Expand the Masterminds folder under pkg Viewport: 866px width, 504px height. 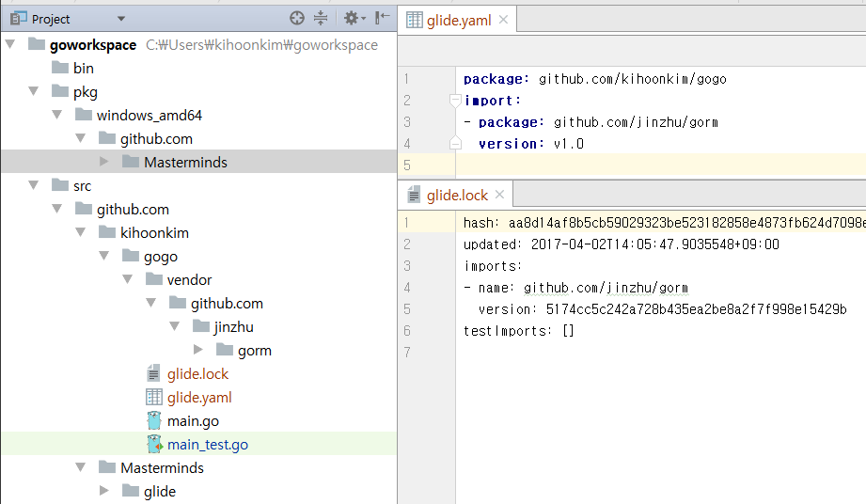103,162
